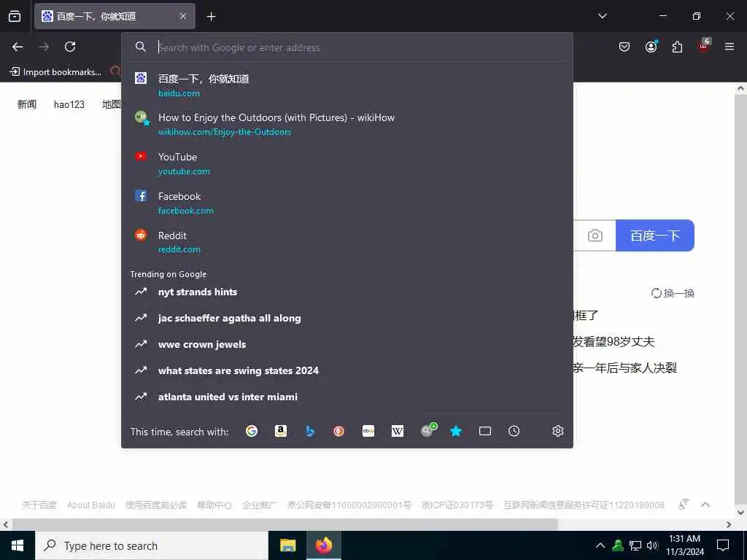Open the Reddit suggestion

click(347, 242)
